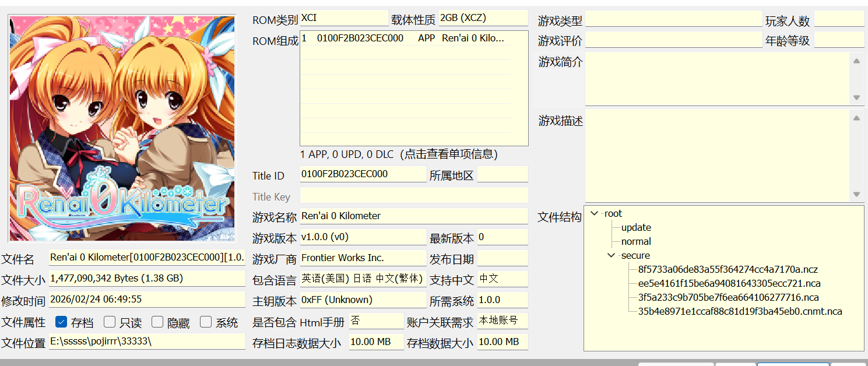Select the 35b4e897...cnmt.nca file entry
The width and height of the screenshot is (868, 366).
coord(740,311)
